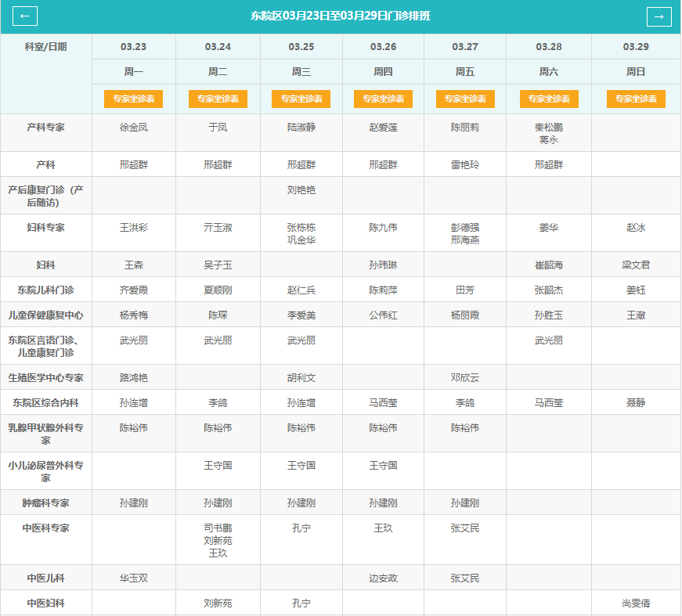Select doctor 徐金凤 in 产科专家 row

[x=134, y=127]
